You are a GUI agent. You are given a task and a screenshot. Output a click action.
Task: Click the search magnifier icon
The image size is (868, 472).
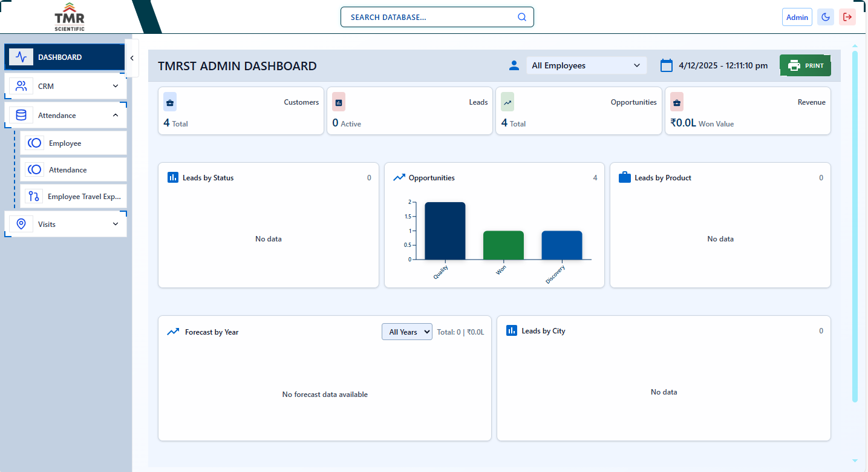pos(521,17)
